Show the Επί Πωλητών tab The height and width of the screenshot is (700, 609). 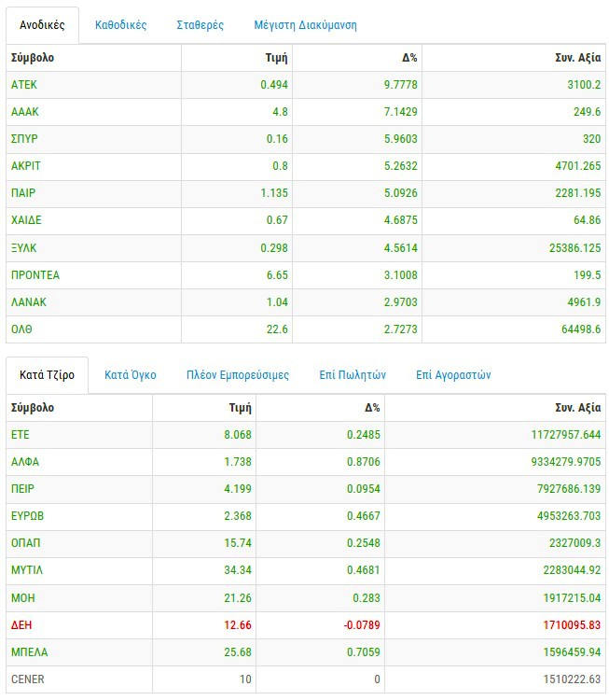coord(353,375)
